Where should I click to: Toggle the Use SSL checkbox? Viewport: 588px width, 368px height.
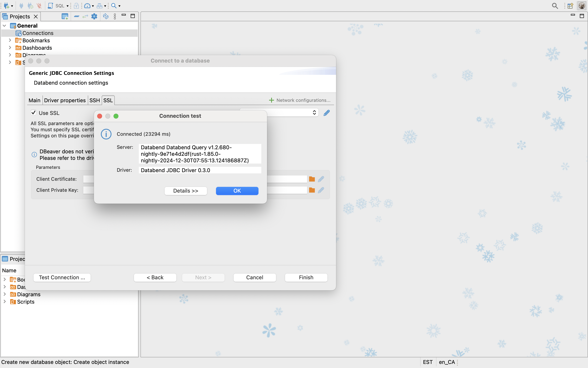point(33,113)
